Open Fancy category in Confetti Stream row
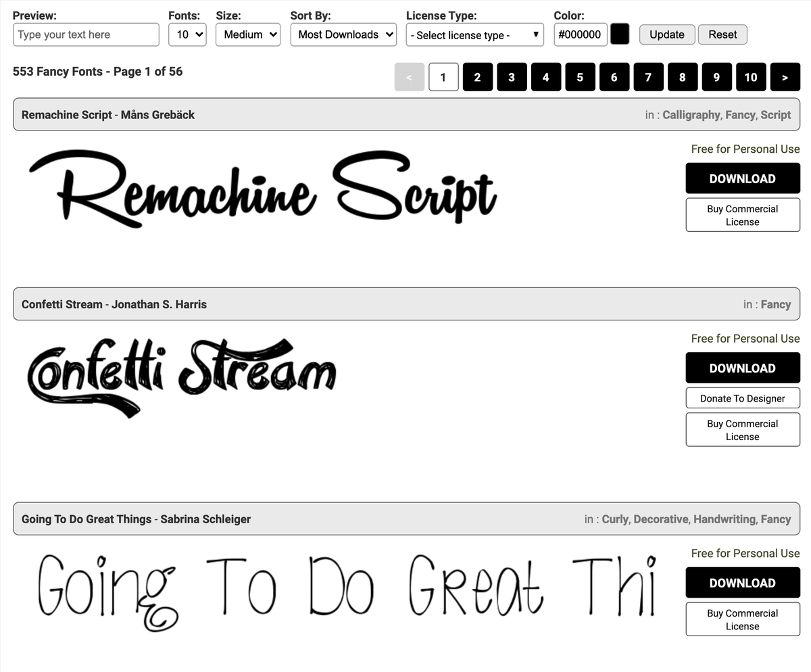Viewport: 811px width, 672px height. tap(776, 304)
